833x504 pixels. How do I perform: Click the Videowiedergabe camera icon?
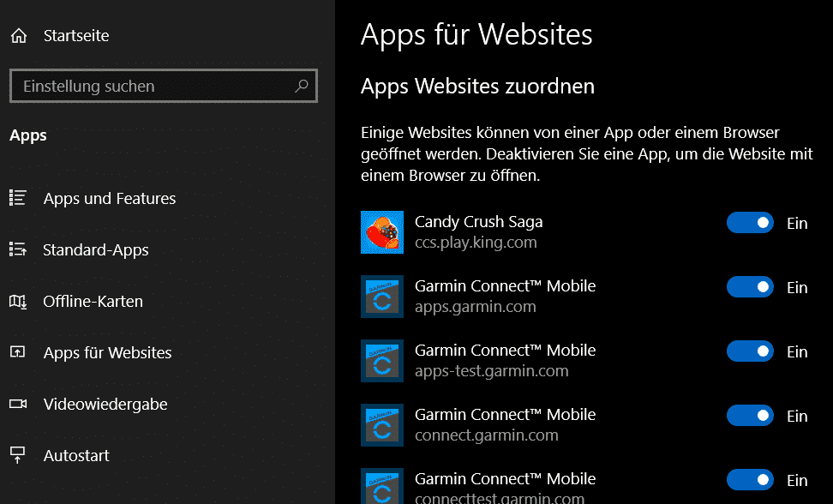pos(18,405)
